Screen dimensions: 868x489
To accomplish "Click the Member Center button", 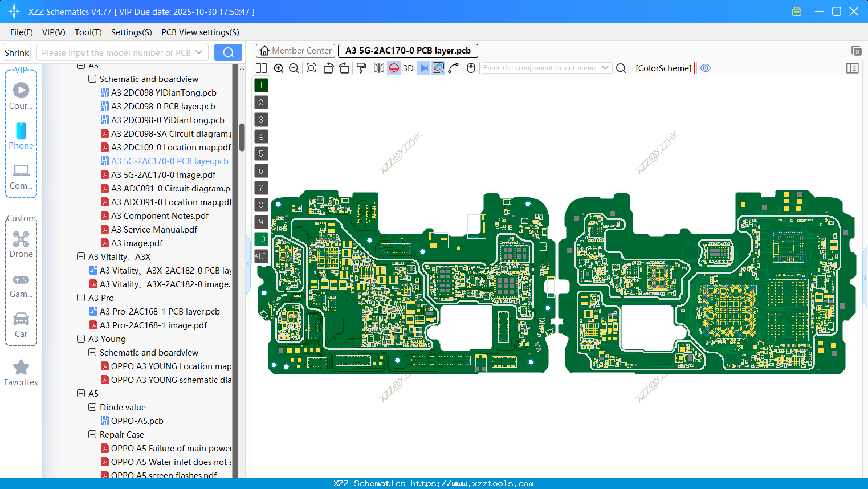I will click(x=295, y=50).
